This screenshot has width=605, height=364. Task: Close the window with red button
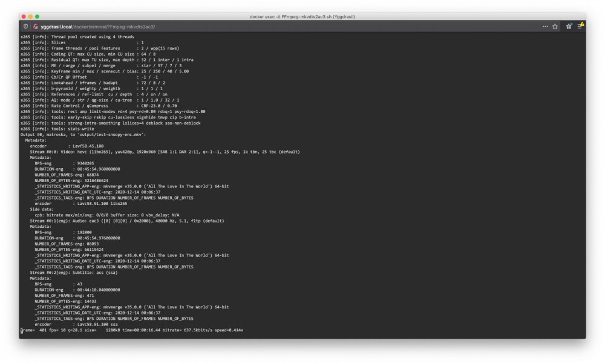click(x=24, y=16)
